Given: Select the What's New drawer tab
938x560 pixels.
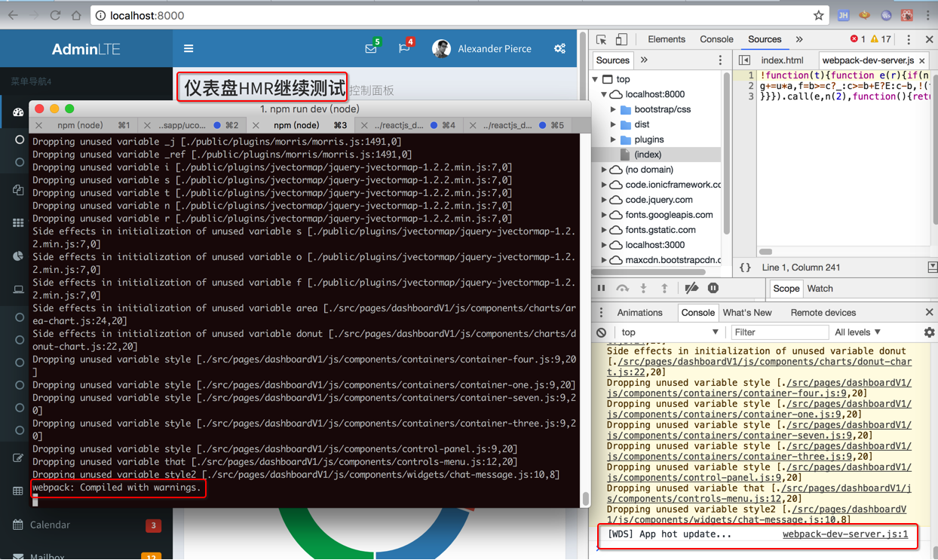Looking at the screenshot, I should (x=746, y=313).
